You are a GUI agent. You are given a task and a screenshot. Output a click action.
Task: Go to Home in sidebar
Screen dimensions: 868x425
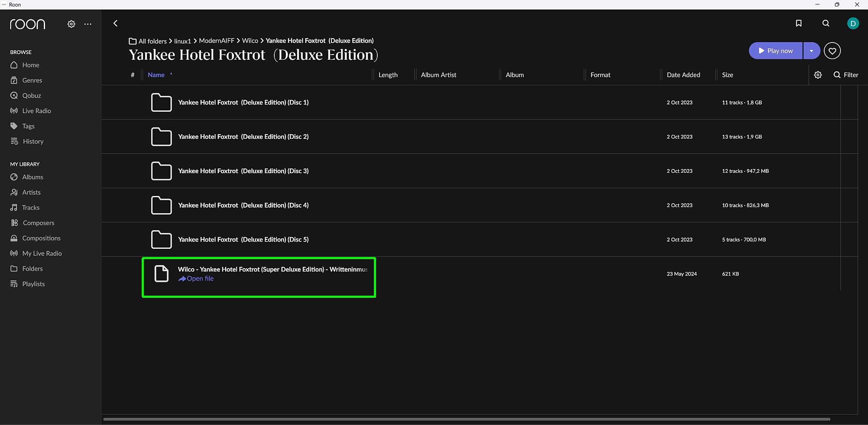pyautogui.click(x=25, y=65)
